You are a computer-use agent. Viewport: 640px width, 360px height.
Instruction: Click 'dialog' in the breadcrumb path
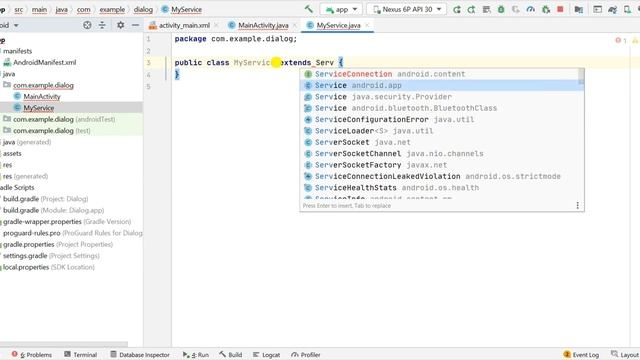coord(143,9)
